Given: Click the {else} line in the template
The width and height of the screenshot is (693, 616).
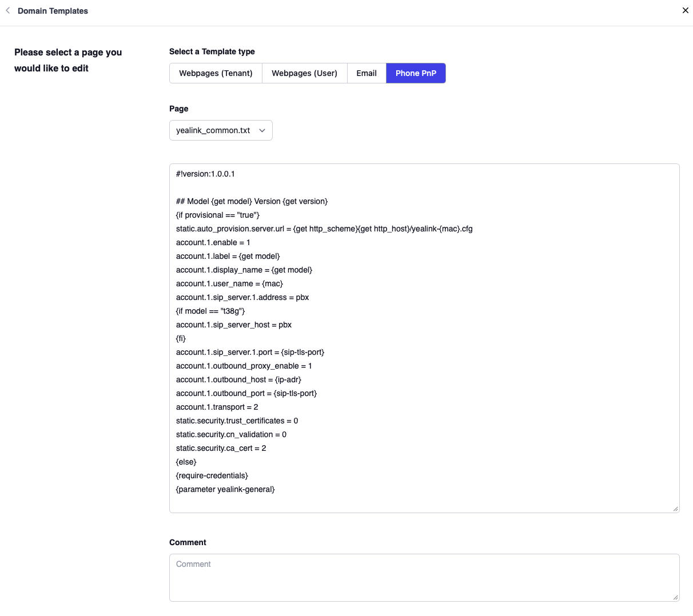Looking at the screenshot, I should 186,462.
